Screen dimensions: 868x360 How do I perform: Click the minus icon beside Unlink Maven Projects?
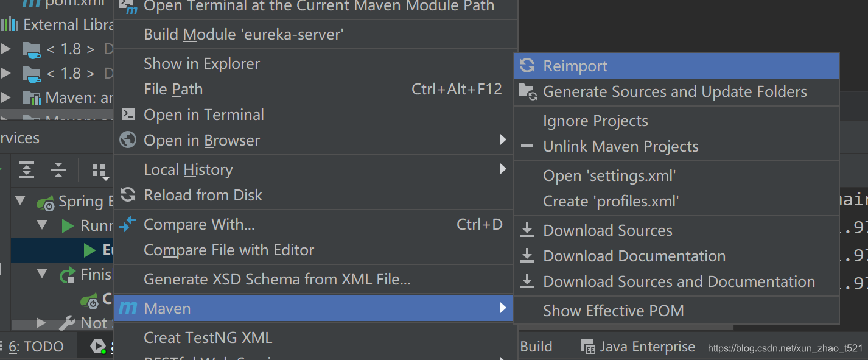click(527, 146)
